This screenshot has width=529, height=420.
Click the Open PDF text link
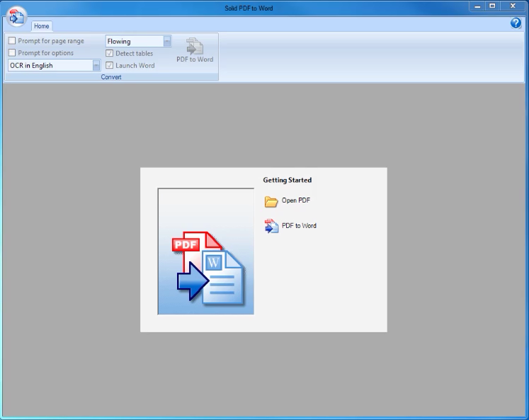point(296,200)
